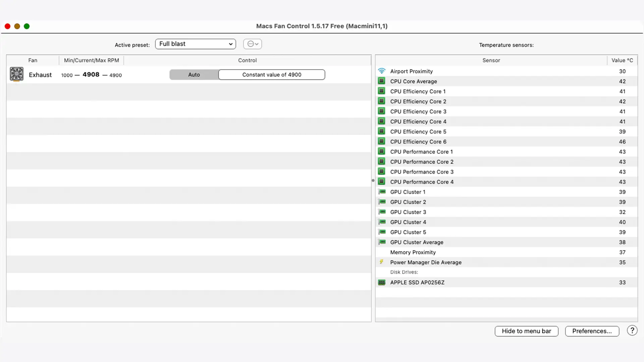Click the GPU Cluster 1 sensor icon

click(381, 192)
